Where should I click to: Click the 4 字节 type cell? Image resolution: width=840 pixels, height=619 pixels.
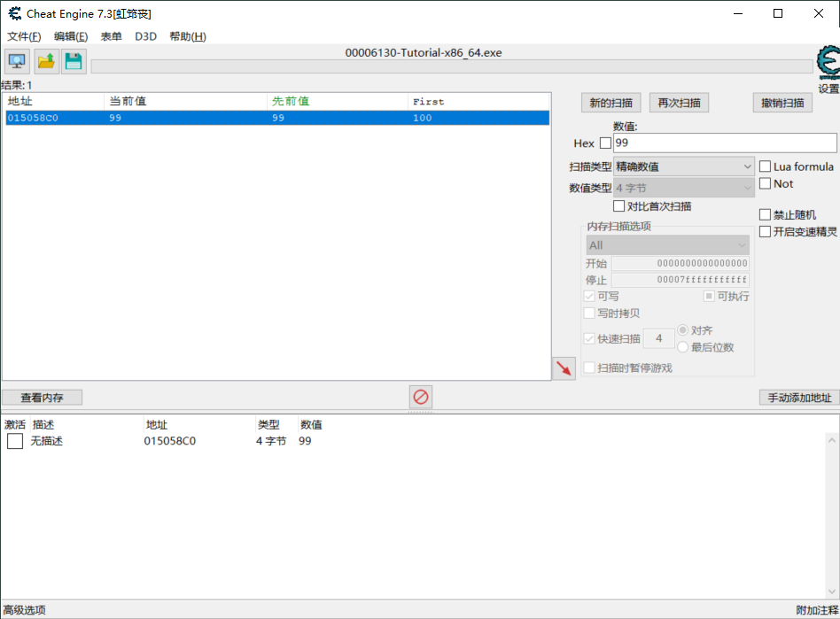(x=271, y=441)
